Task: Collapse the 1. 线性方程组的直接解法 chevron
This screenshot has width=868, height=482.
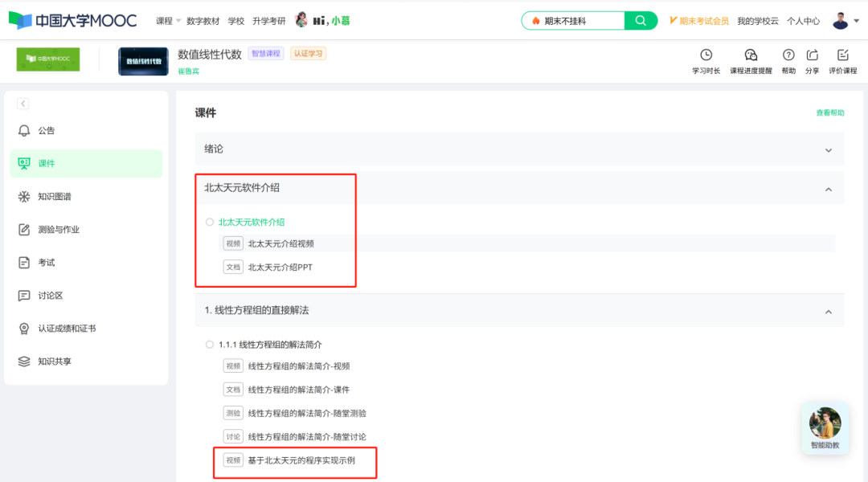Action: [x=828, y=311]
